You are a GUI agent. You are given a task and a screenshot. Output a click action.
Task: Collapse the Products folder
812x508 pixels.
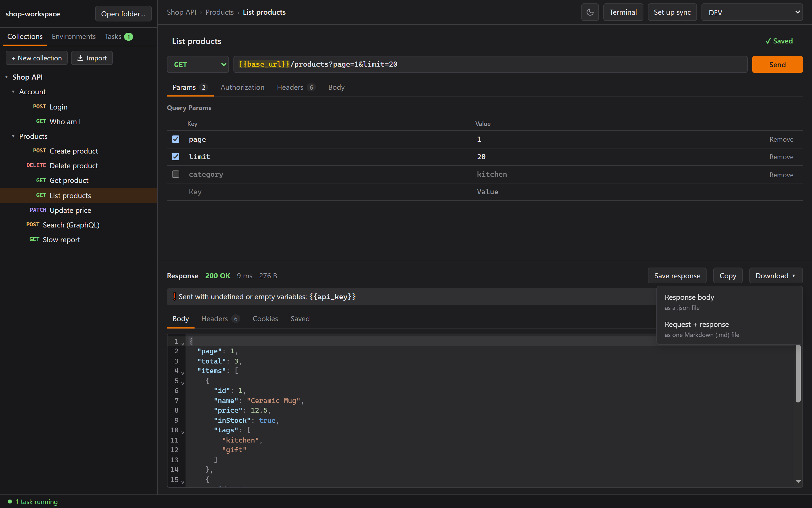(13, 136)
